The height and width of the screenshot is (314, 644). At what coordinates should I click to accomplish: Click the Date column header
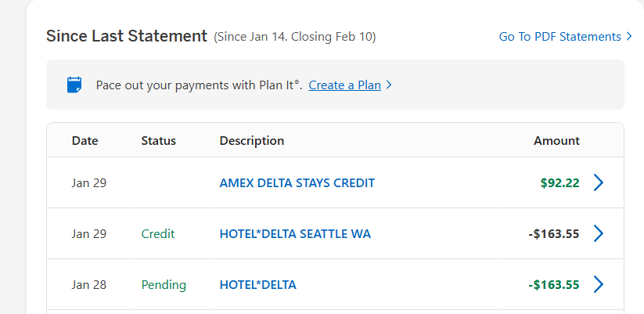85,141
